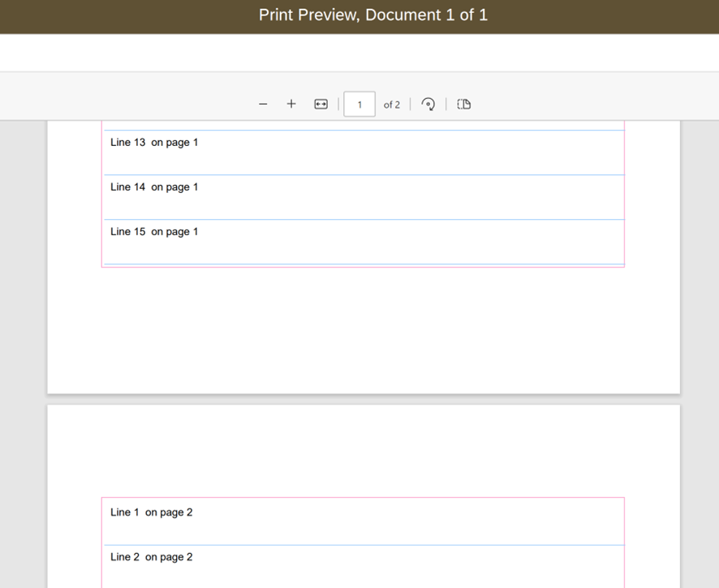Zoom in using the plus icon
The width and height of the screenshot is (719, 588).
coord(291,104)
